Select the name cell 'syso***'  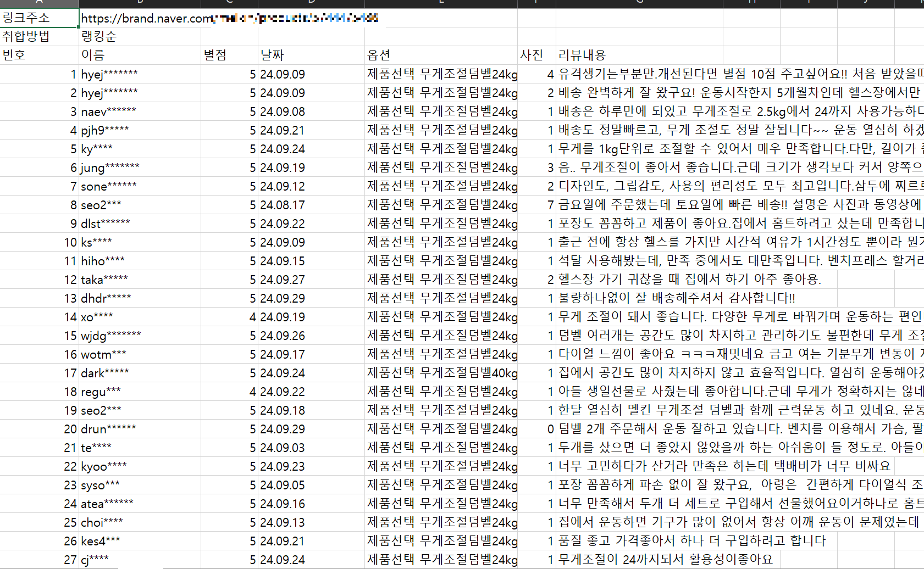tap(140, 485)
